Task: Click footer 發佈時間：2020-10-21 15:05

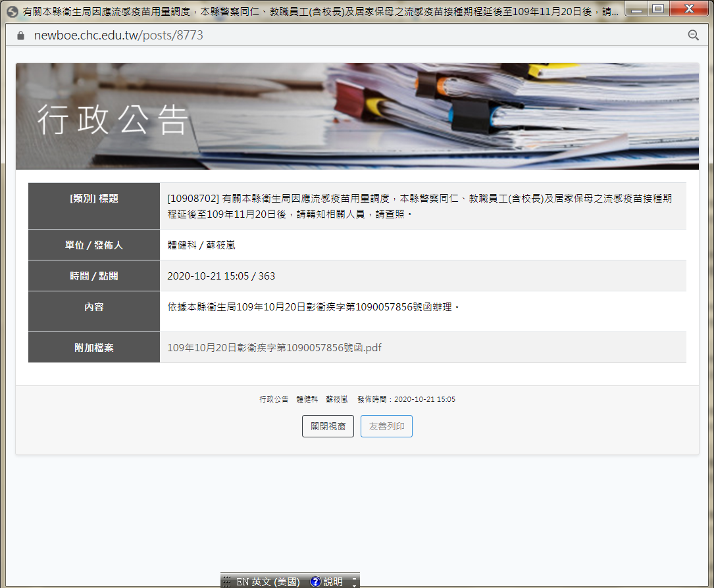Action: coord(407,399)
